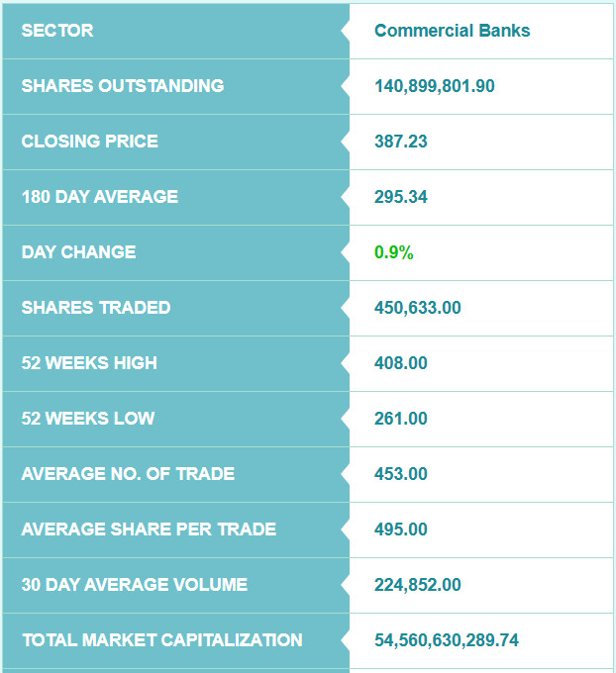Select closing price value 387.23
Screen dimensions: 616x673
tap(401, 142)
